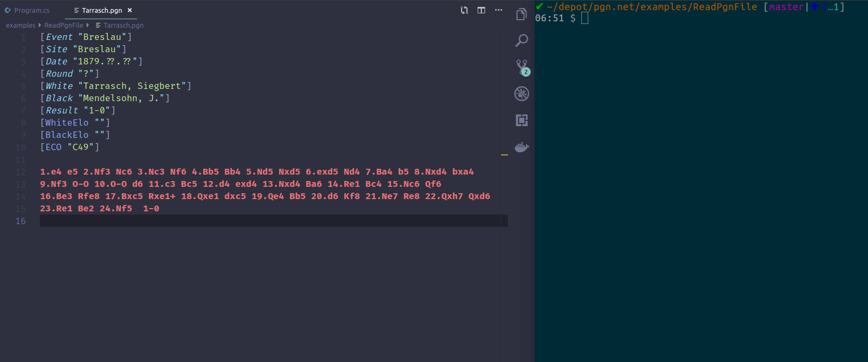Click line number 12 in gutter
Image resolution: width=868 pixels, height=362 pixels.
tap(20, 172)
